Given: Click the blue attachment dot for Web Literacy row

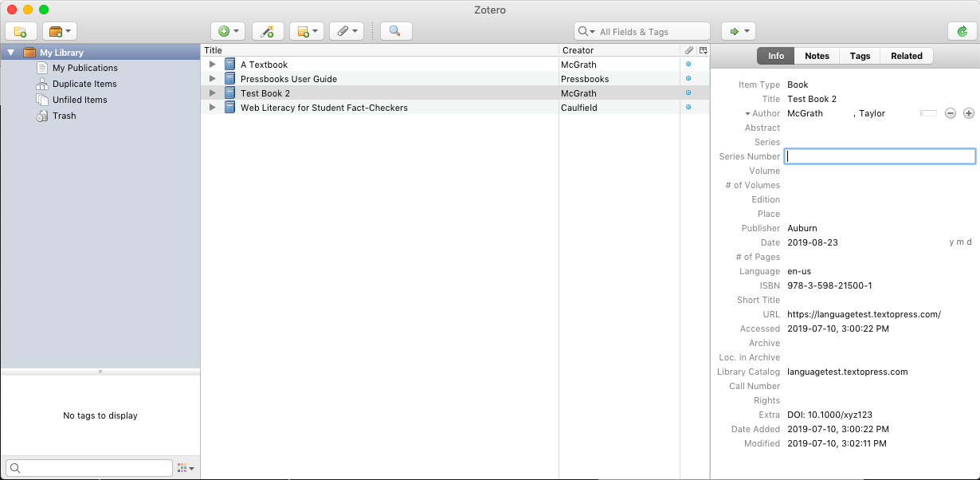Looking at the screenshot, I should click(x=688, y=107).
